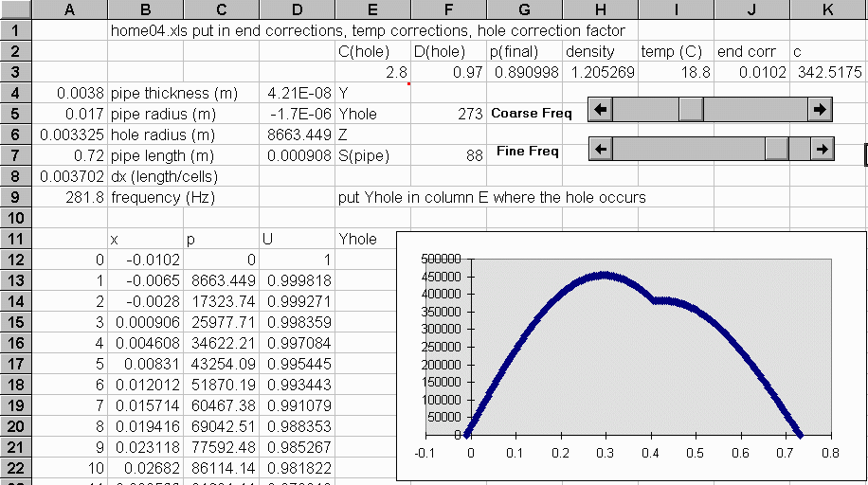Click the Coarse Freq right arrow
The image size is (868, 485).
pyautogui.click(x=821, y=110)
